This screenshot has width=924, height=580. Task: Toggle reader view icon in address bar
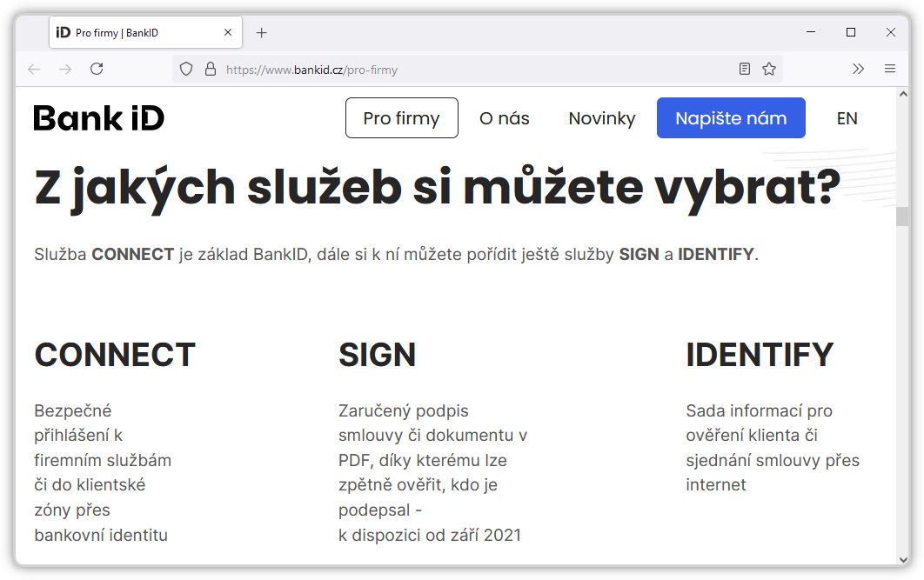coord(745,70)
